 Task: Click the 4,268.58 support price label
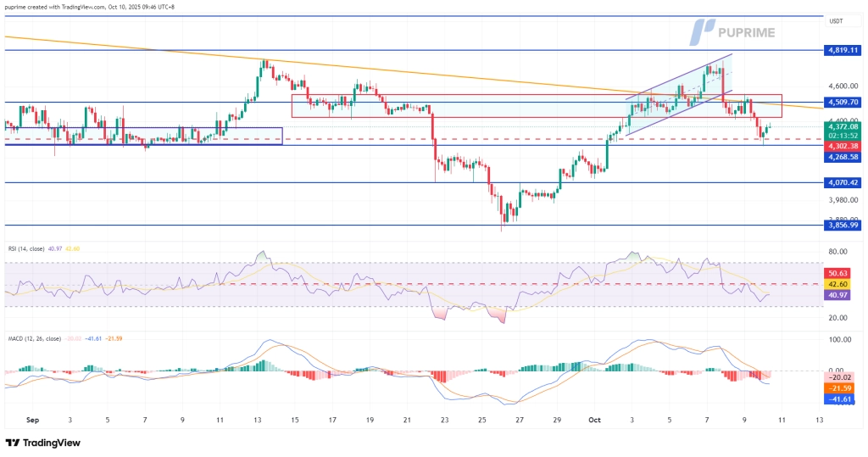(843, 156)
